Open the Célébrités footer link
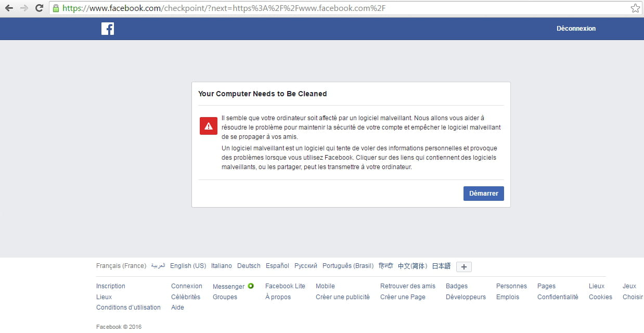 click(x=186, y=297)
